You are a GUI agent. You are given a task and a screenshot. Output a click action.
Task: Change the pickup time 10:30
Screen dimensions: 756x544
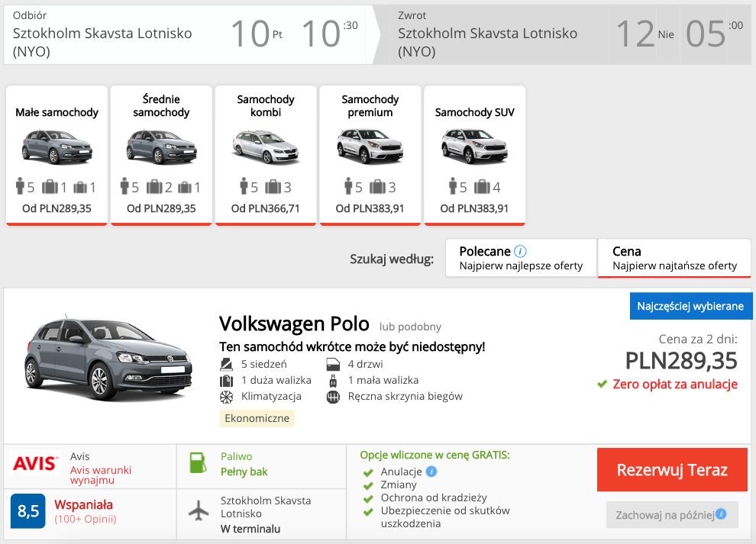click(330, 34)
